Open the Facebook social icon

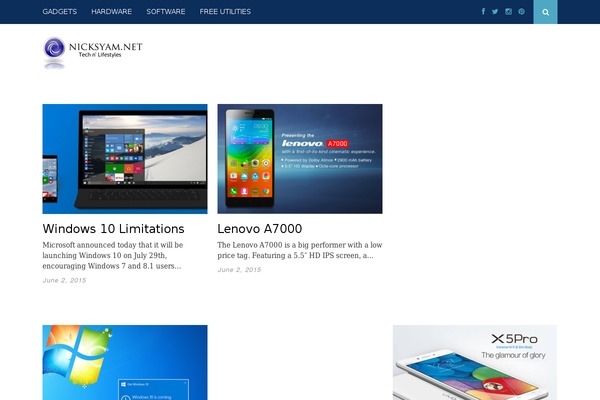coord(483,11)
